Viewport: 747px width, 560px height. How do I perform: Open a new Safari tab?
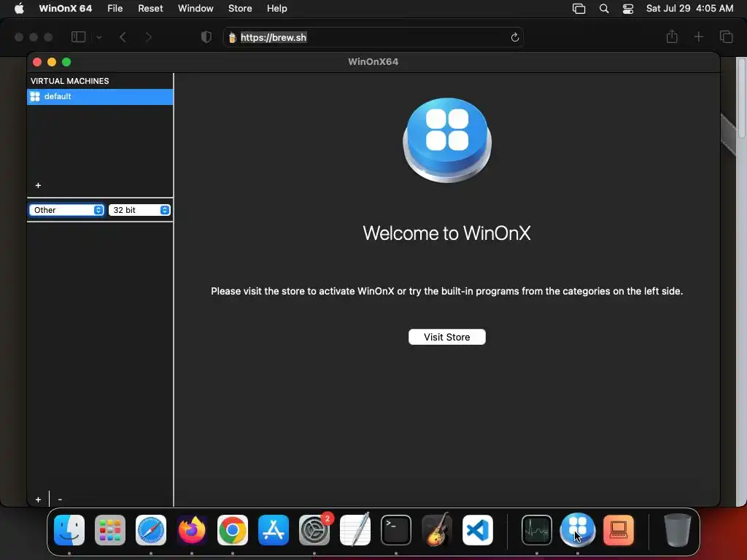click(698, 36)
